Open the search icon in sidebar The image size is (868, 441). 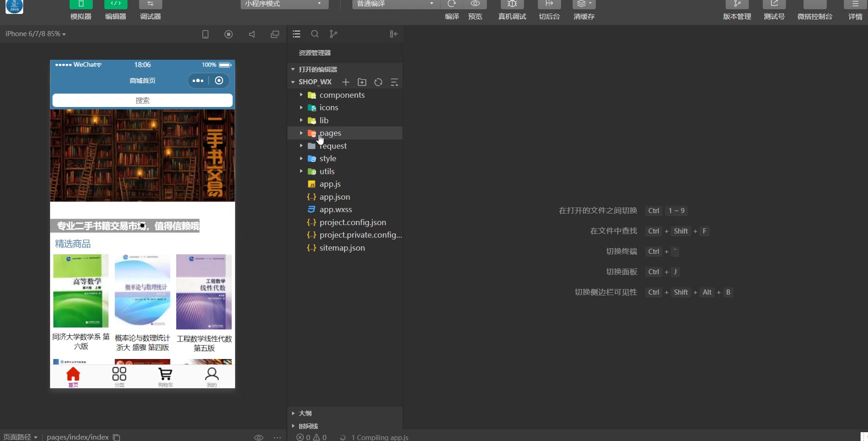(x=315, y=34)
